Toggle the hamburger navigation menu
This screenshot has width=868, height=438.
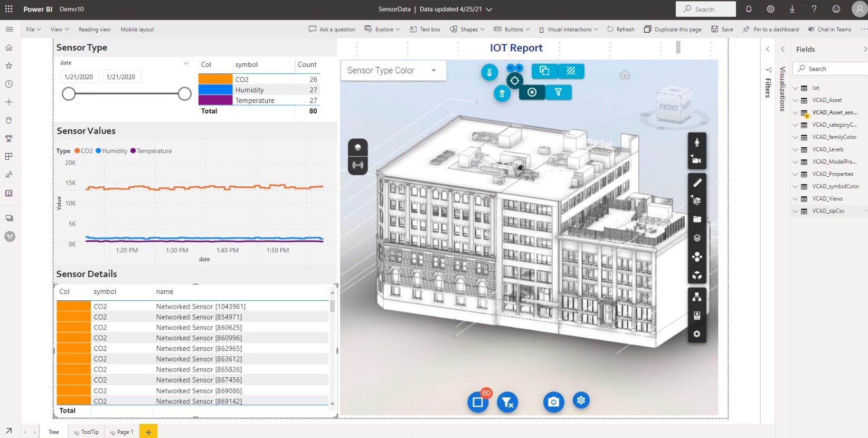click(9, 30)
